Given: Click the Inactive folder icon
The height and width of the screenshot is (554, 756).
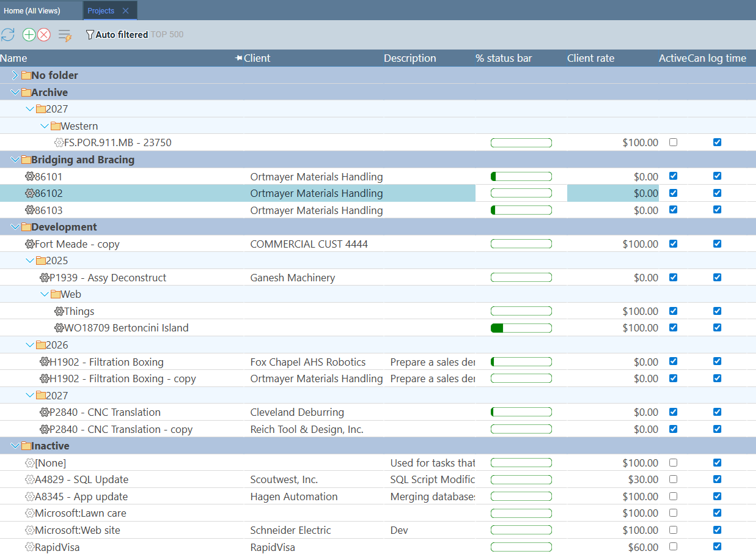Looking at the screenshot, I should pyautogui.click(x=26, y=446).
